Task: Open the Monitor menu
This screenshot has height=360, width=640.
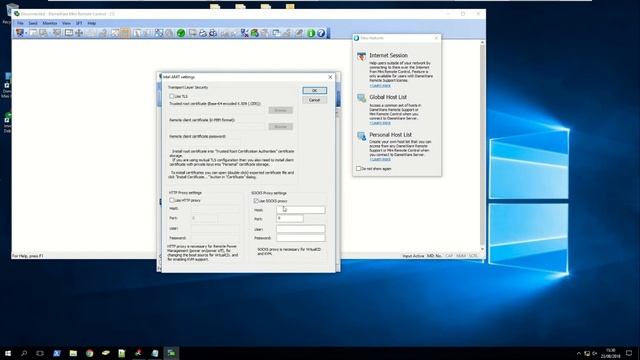Action: tap(50, 23)
